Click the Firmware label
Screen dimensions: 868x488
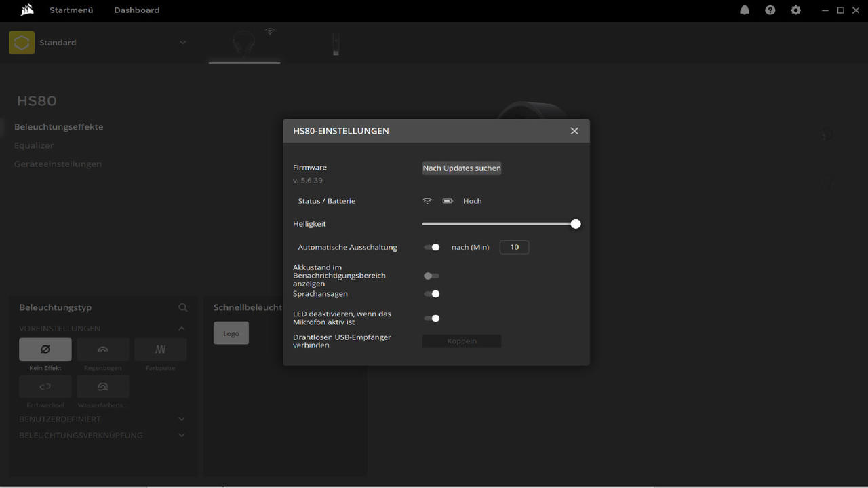(310, 168)
